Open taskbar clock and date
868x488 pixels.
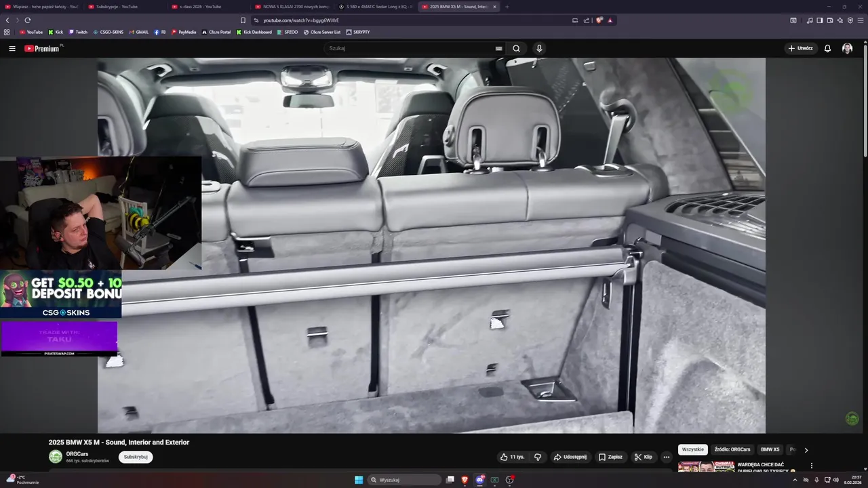852,480
